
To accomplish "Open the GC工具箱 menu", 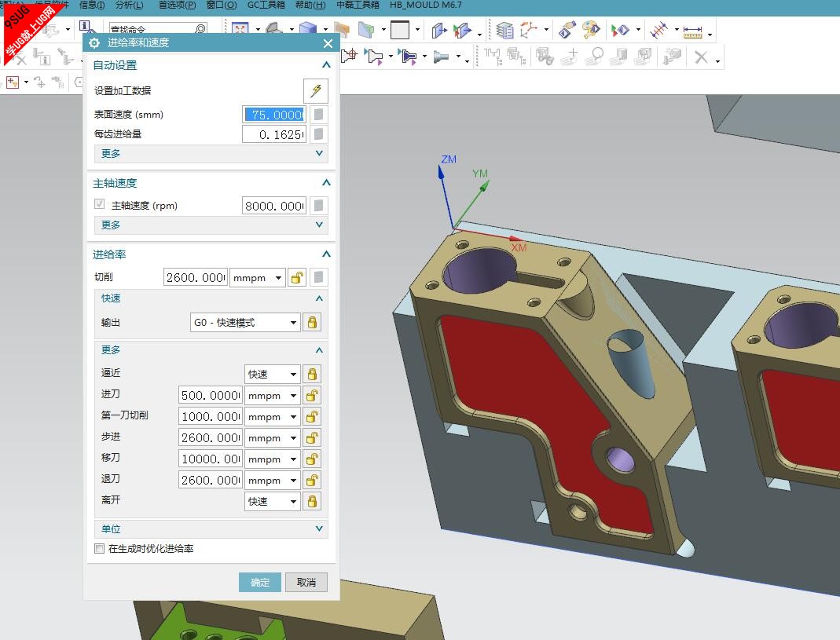I will 266,5.
